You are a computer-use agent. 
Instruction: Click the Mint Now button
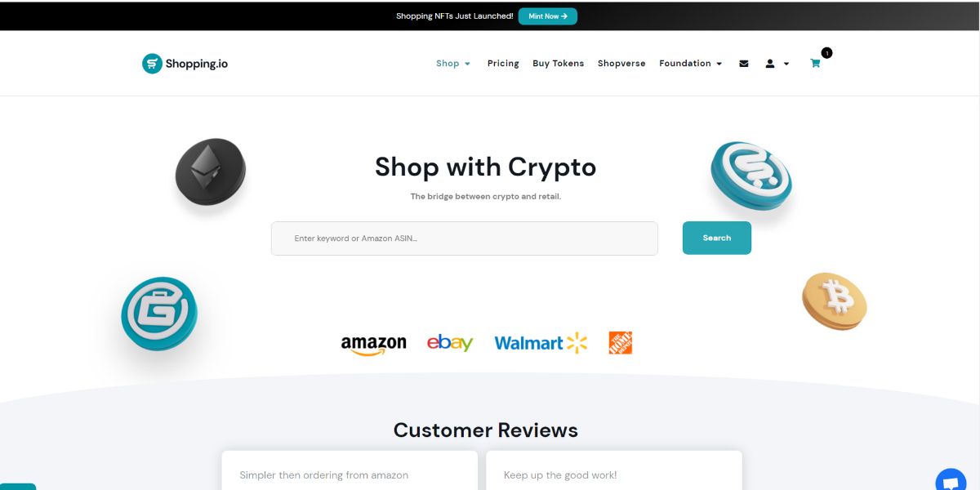coord(547,16)
